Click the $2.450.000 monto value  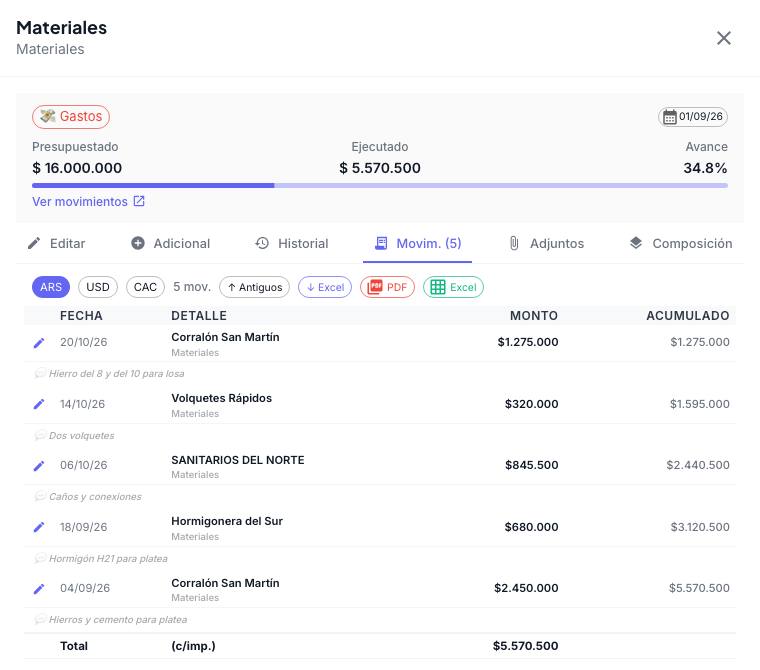point(526,588)
